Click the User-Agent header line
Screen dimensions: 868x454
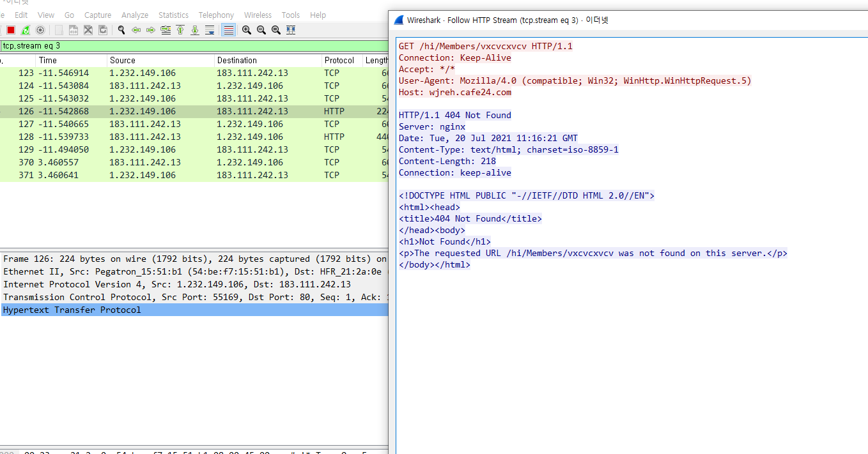tap(575, 80)
